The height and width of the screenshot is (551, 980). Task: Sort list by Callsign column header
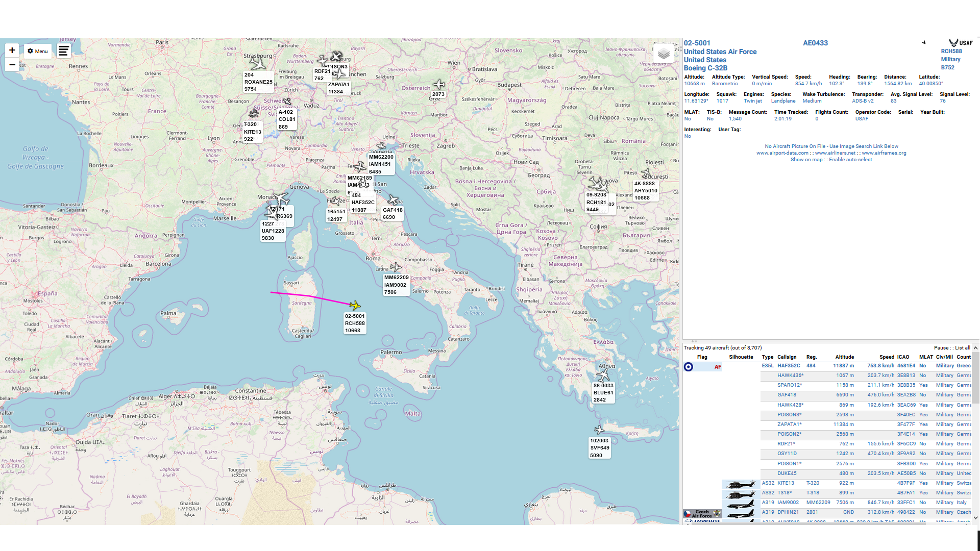787,357
